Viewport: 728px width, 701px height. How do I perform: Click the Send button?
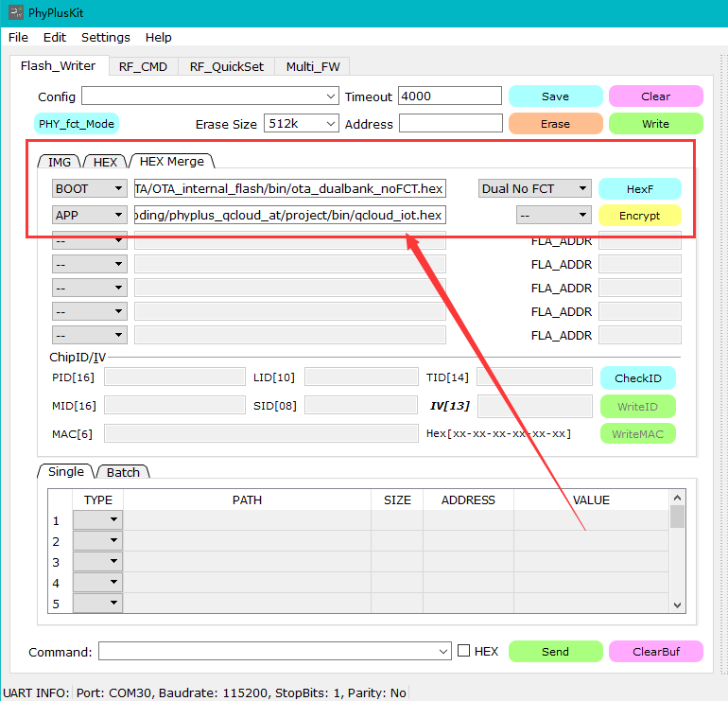[x=555, y=652]
